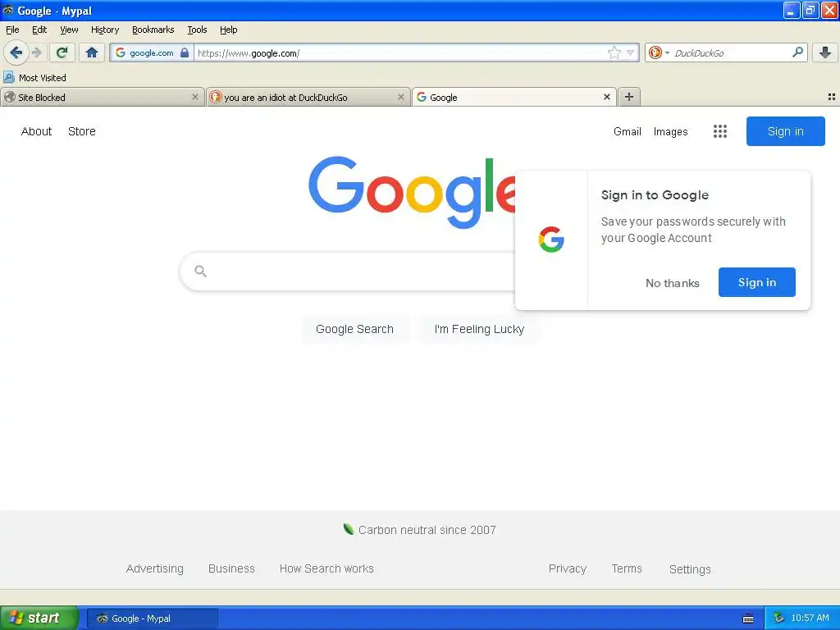Open the Tools menu
Image resolution: width=840 pixels, height=630 pixels.
click(x=197, y=30)
